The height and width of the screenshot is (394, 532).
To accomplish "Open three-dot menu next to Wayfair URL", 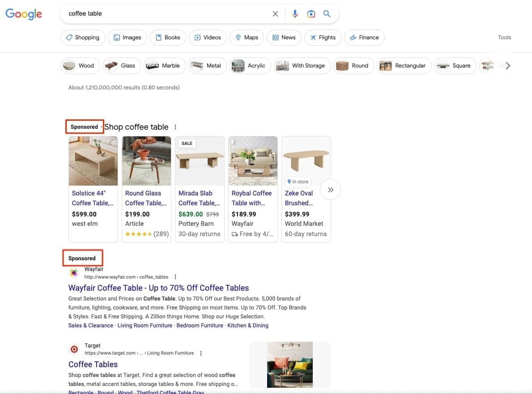I will tap(175, 277).
